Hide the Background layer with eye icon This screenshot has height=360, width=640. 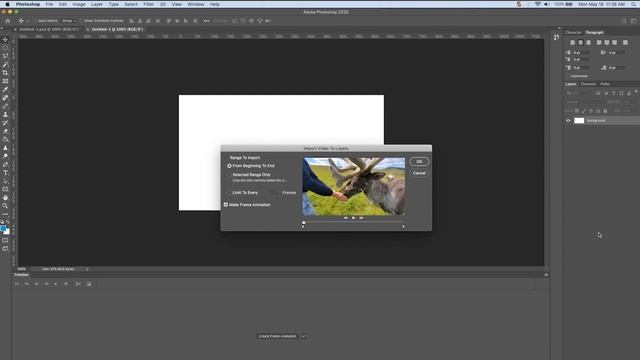pos(568,121)
